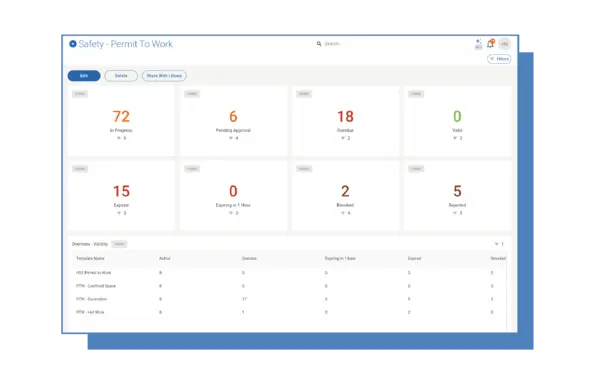Click the grey tag on the In Progress card
The width and height of the screenshot is (600, 373).
[80, 94]
